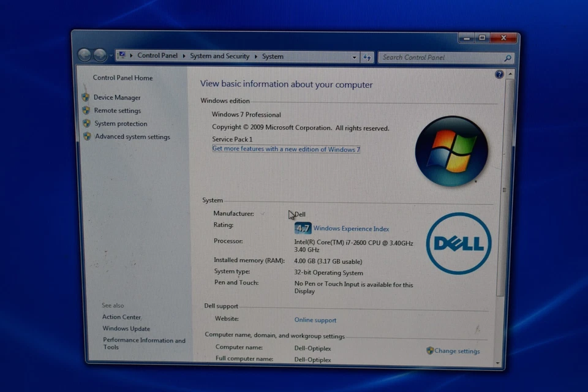Click the Manufacturer Dell value
This screenshot has width=588, height=392.
(300, 214)
